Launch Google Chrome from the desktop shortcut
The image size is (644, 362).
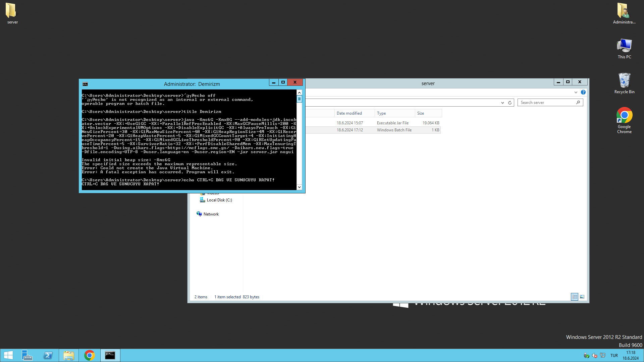[624, 120]
